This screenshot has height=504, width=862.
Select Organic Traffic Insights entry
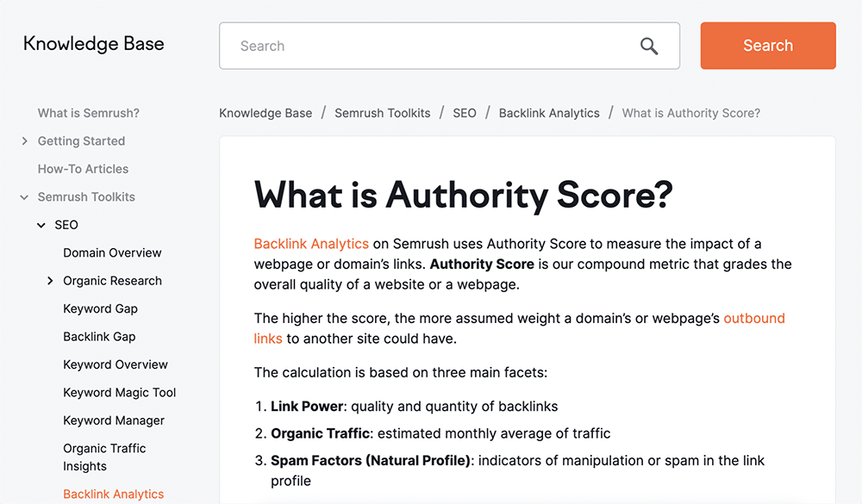[104, 456]
